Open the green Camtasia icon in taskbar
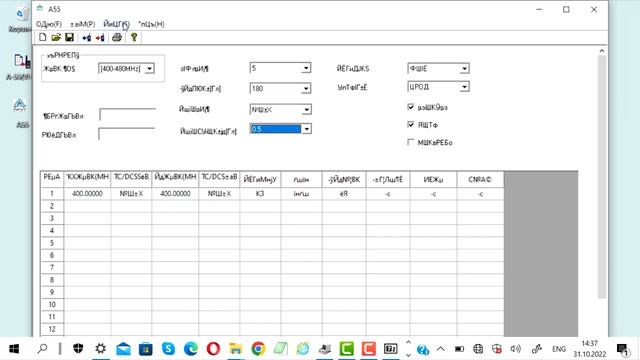 click(x=347, y=349)
